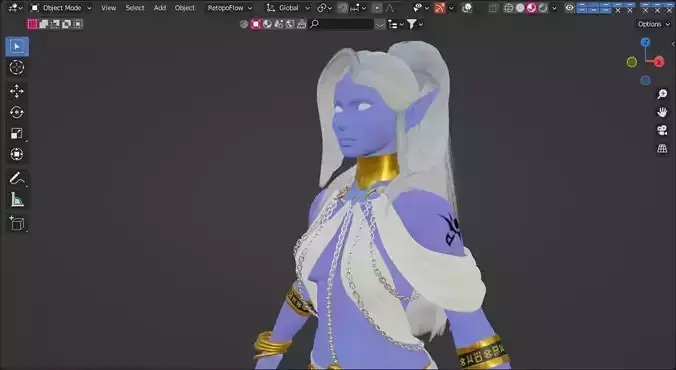Expand the sidebar arrow at viewport edge

pyautogui.click(x=673, y=44)
